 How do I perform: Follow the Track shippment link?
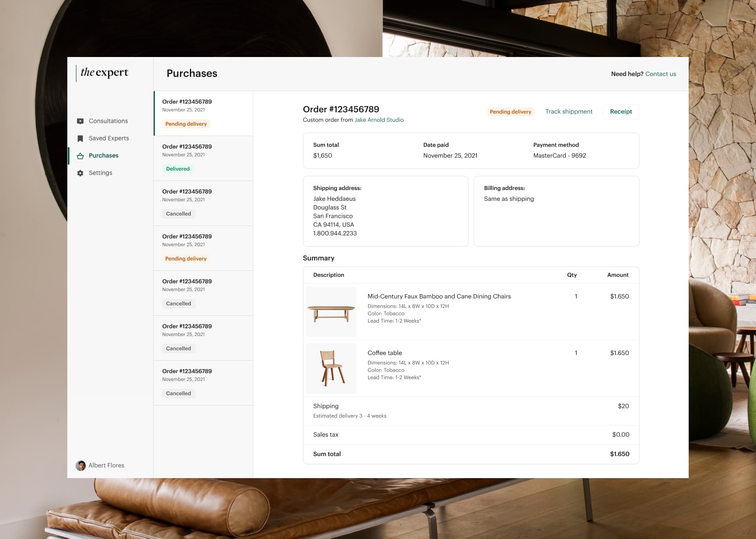tap(569, 111)
